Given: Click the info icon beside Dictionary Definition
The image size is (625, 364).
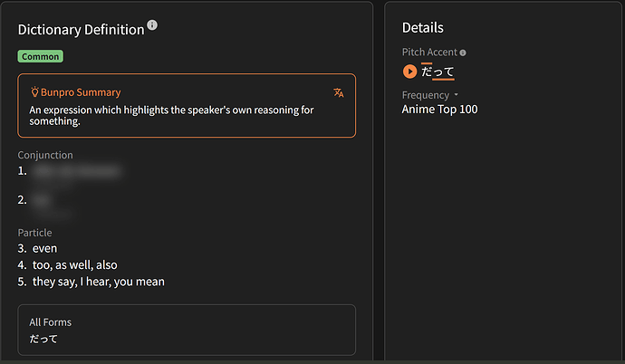Looking at the screenshot, I should coord(152,25).
